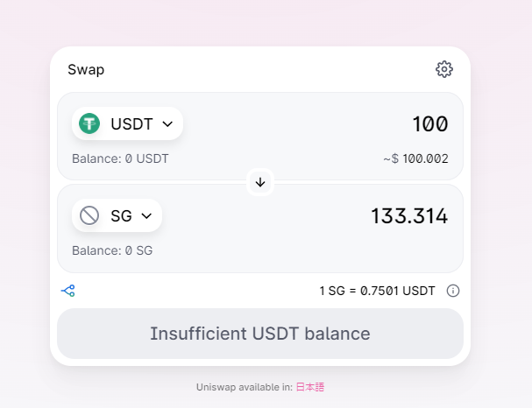Viewport: 532px width, 408px height.
Task: Open swap settings gear icon
Action: click(x=444, y=69)
